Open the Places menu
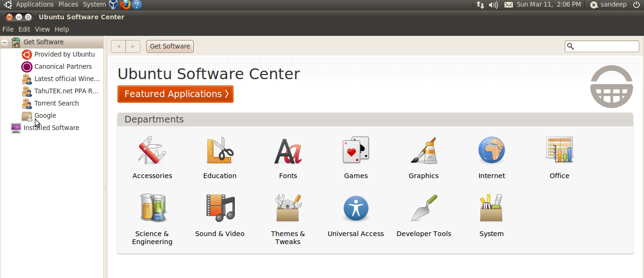644x278 pixels. coord(68,4)
